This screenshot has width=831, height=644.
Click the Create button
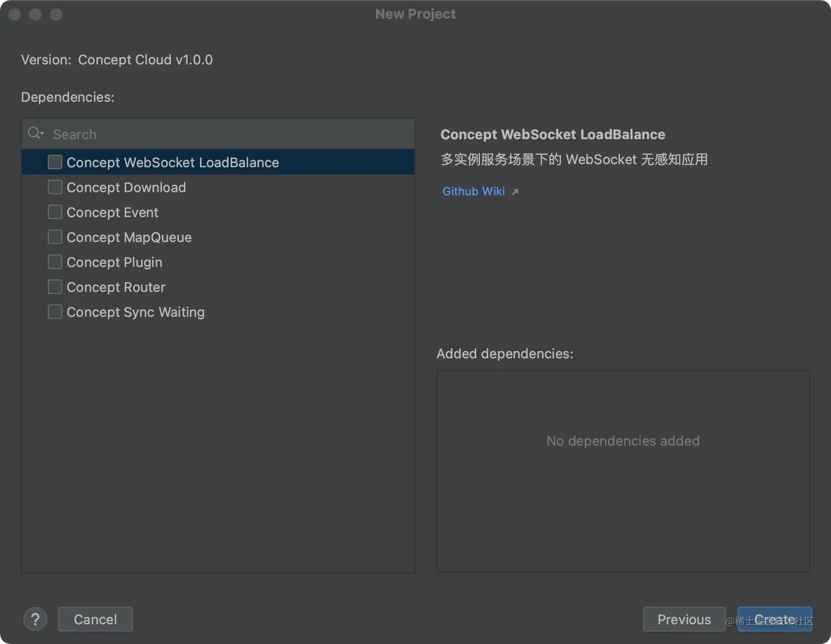pyautogui.click(x=775, y=619)
